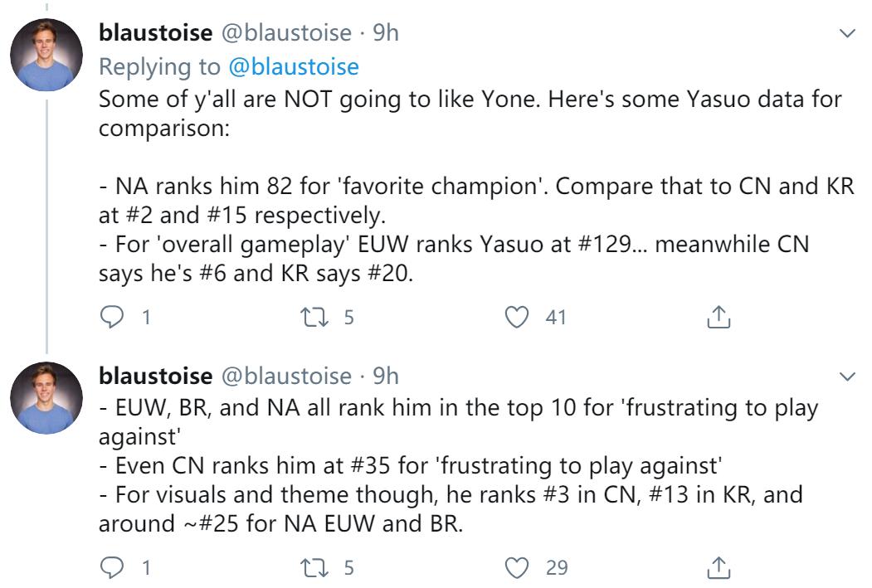Open blaustoise's avatar on the first tweet

[x=46, y=54]
